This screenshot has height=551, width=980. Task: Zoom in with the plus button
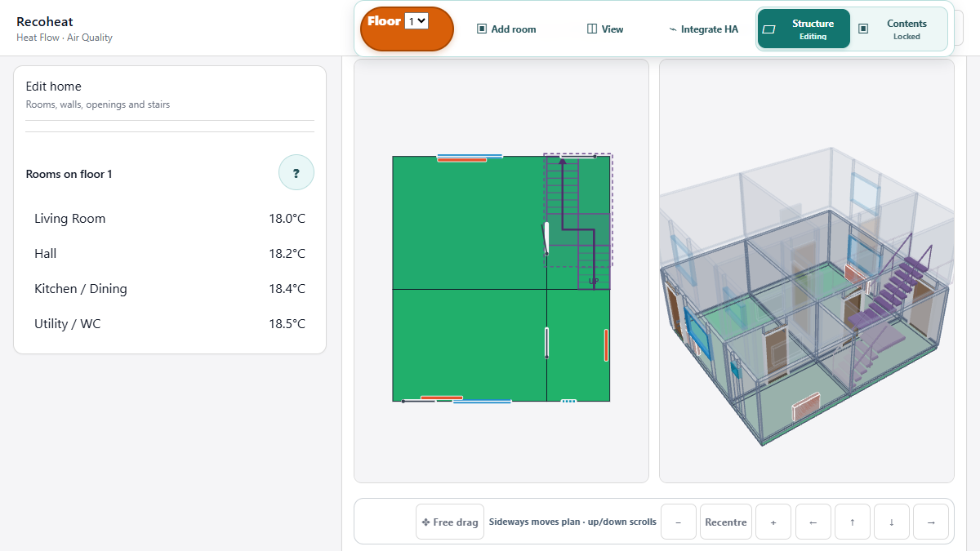coord(773,522)
